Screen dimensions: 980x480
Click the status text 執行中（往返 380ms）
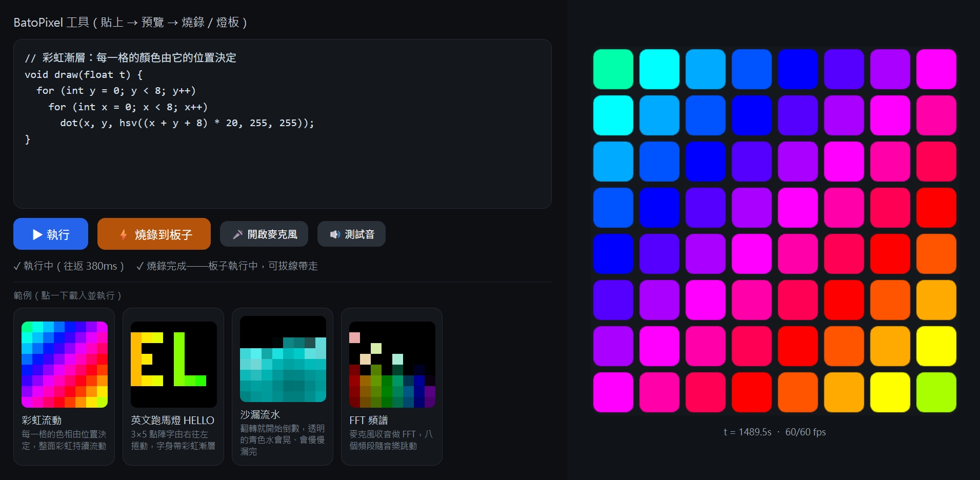tap(69, 266)
